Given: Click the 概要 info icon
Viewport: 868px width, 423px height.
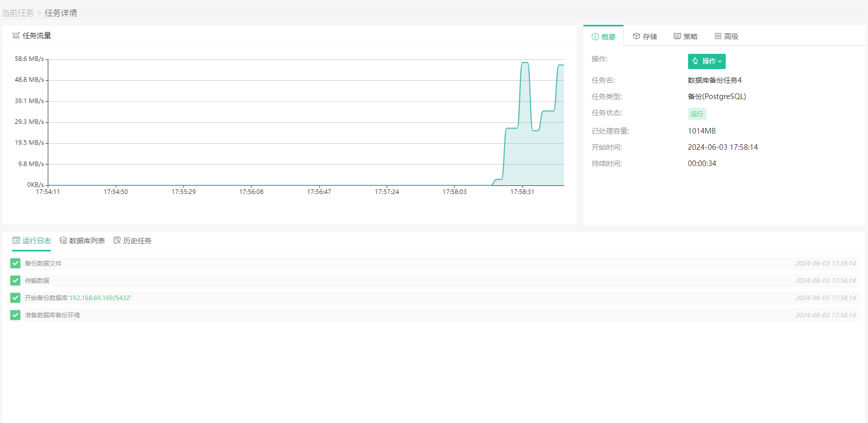Looking at the screenshot, I should point(595,37).
